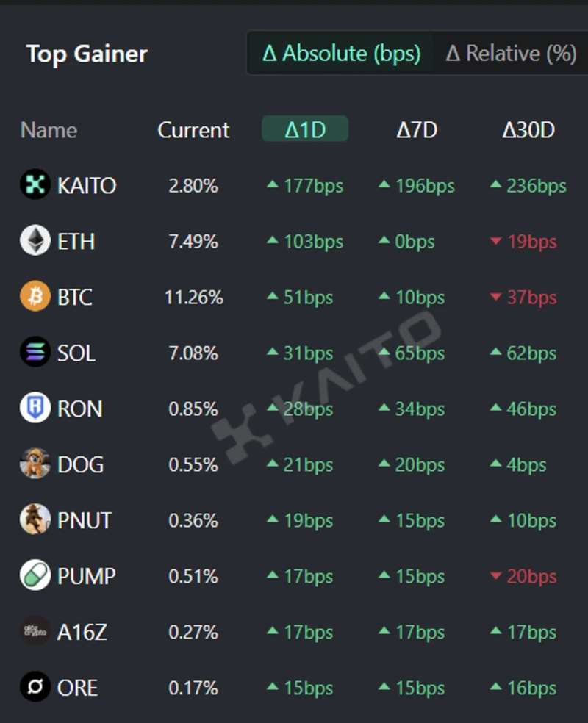The image size is (588, 723).
Task: Sort by the Δ1D column
Action: tap(305, 130)
